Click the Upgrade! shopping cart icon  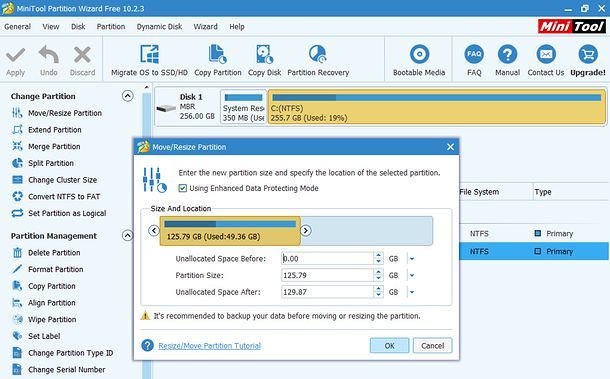588,54
